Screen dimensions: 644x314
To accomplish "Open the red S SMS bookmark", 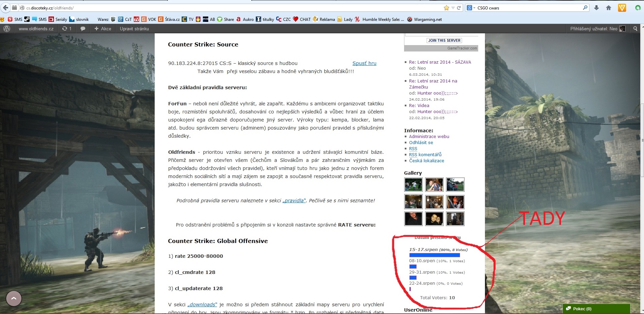I will [x=15, y=19].
